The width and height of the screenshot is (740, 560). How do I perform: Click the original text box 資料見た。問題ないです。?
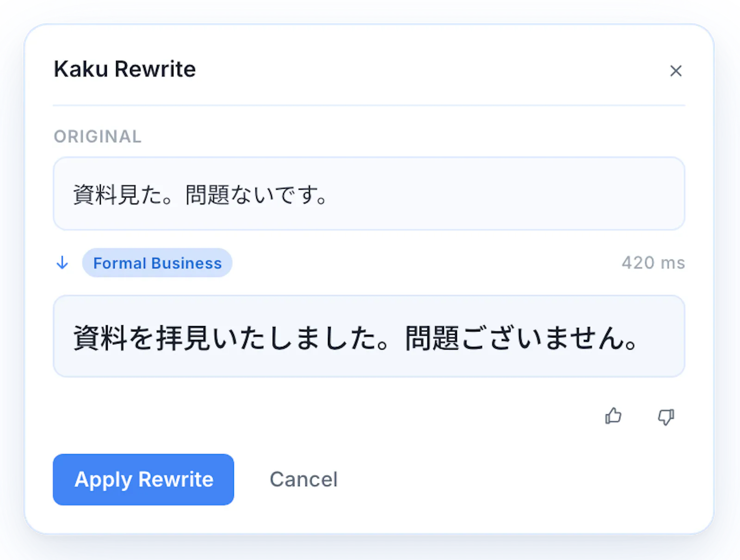pos(369,193)
